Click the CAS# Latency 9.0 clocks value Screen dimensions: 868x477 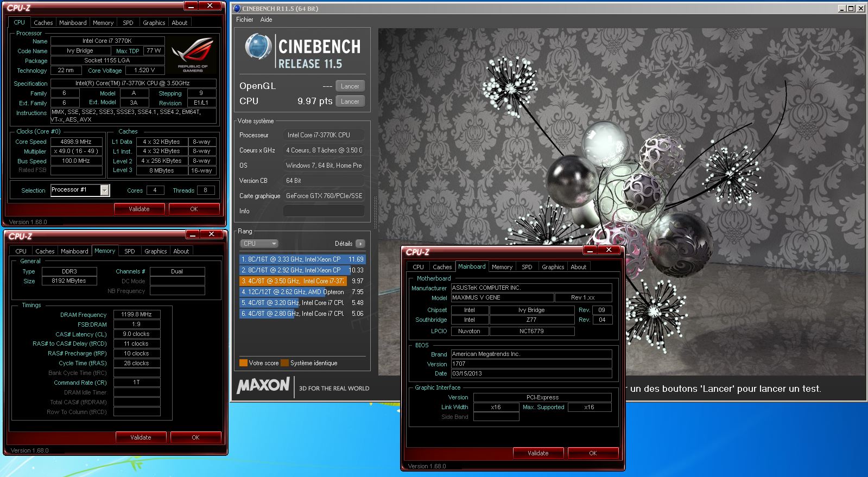pos(137,334)
